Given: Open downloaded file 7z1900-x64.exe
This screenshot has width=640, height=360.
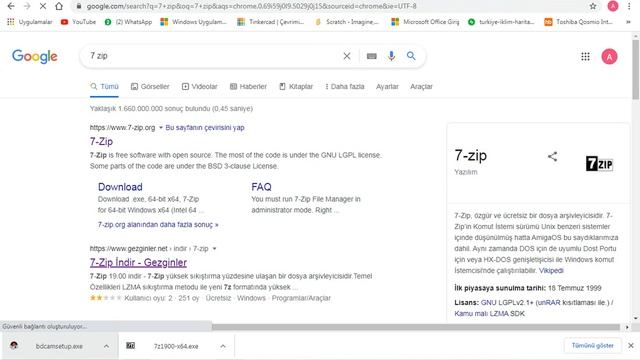Looking at the screenshot, I should [176, 346].
